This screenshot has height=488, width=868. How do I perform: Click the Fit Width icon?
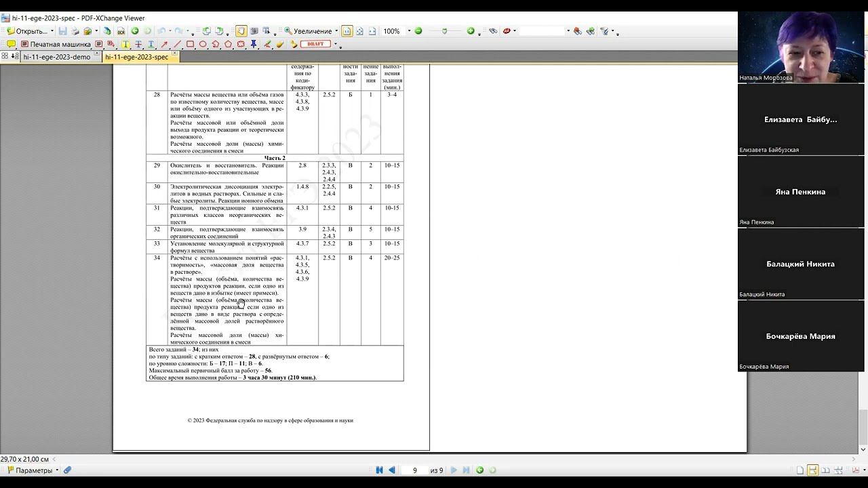[x=372, y=31]
